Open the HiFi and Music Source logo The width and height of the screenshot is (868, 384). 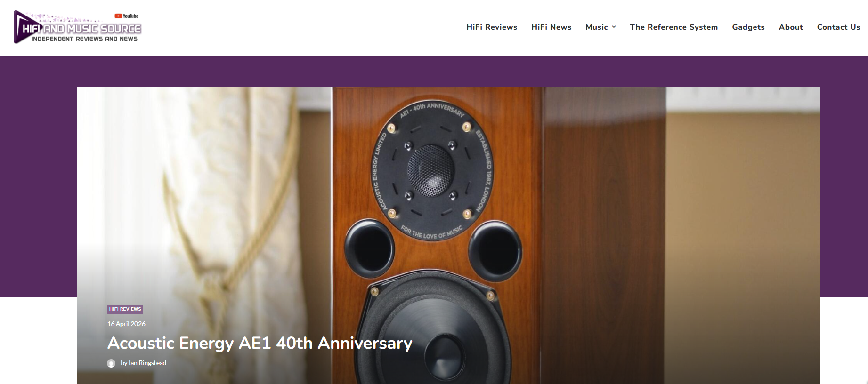(x=78, y=27)
